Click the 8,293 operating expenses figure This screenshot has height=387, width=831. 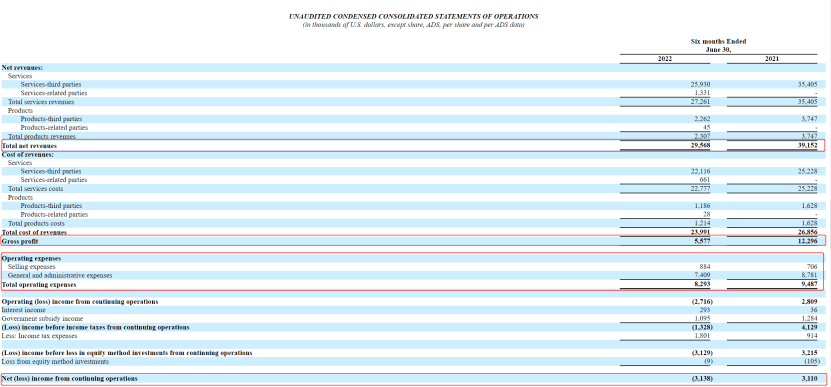point(702,285)
